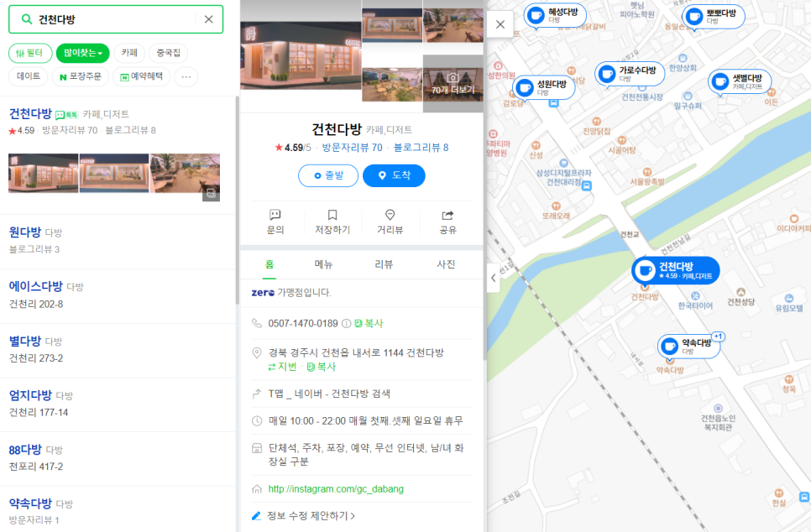Set 건천다방 as 도착 destination
This screenshot has width=811, height=532.
(x=394, y=175)
